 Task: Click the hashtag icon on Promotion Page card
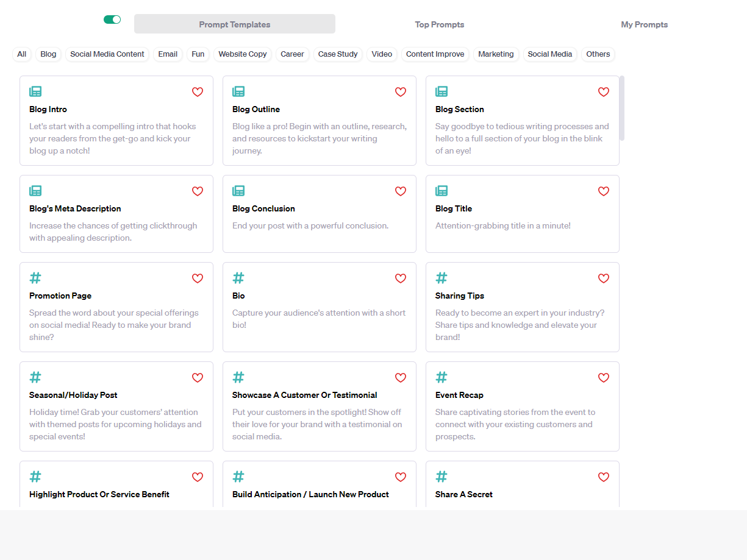[35, 277]
